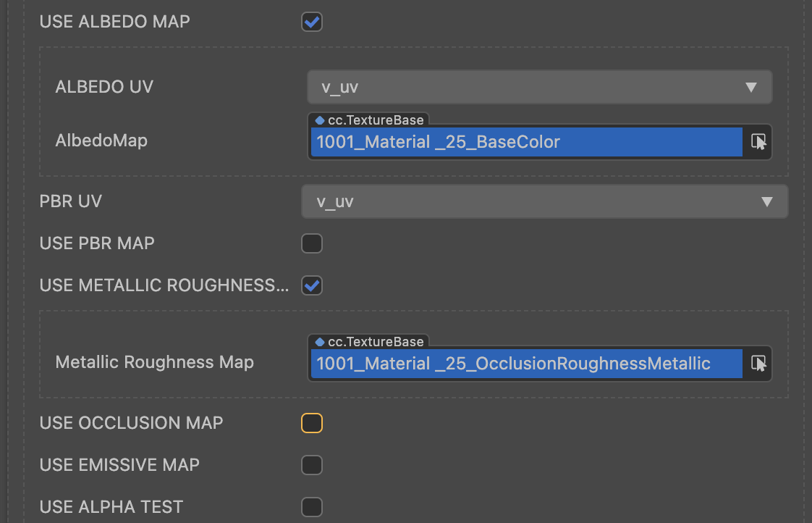The width and height of the screenshot is (812, 523).
Task: Toggle the USE EMISSIVE MAP checkbox
Action: pos(312,465)
